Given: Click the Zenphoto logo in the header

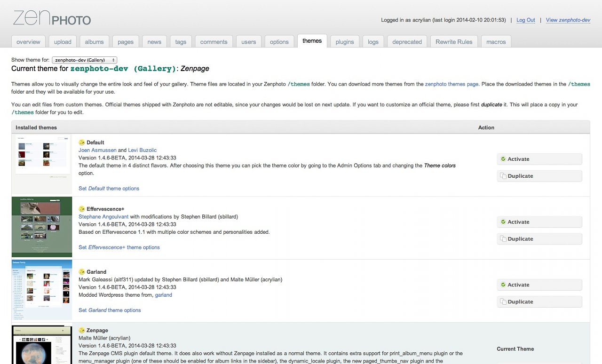Looking at the screenshot, I should coord(52,18).
